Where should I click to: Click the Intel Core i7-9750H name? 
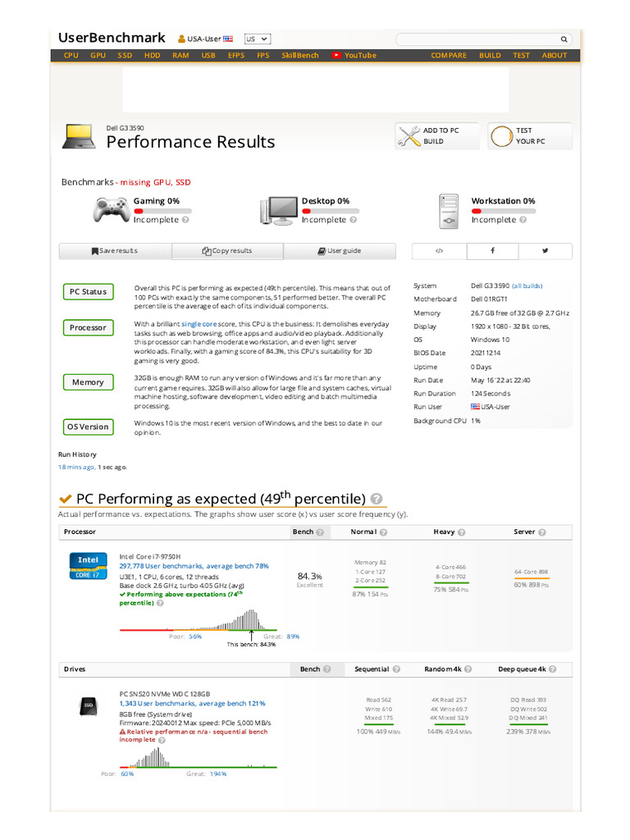tap(150, 557)
